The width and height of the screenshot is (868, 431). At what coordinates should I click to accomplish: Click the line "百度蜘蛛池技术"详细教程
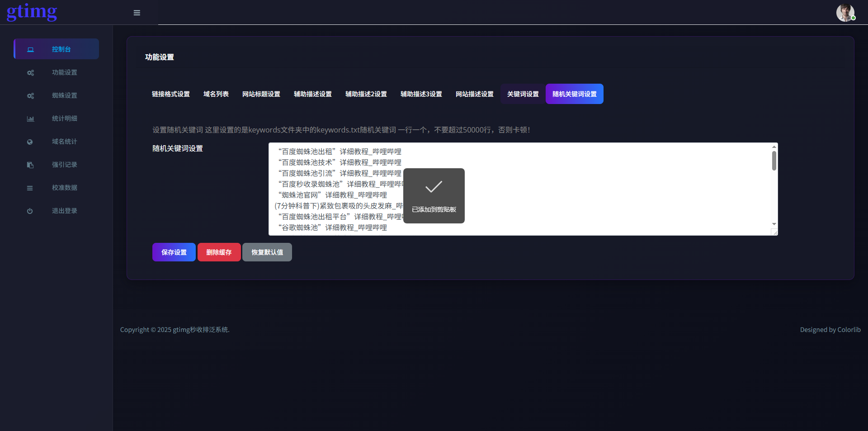[x=340, y=162]
